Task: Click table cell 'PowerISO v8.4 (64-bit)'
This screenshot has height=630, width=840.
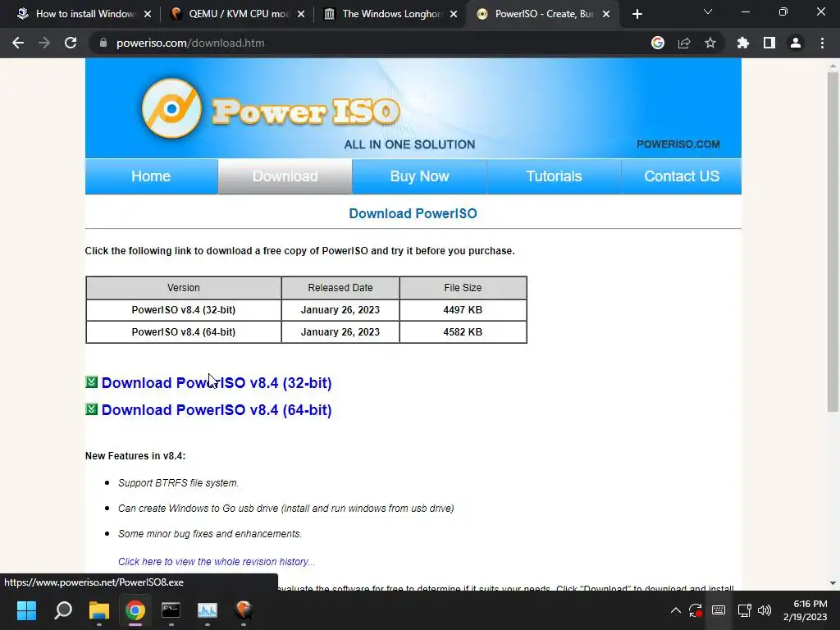Action: pos(183,332)
